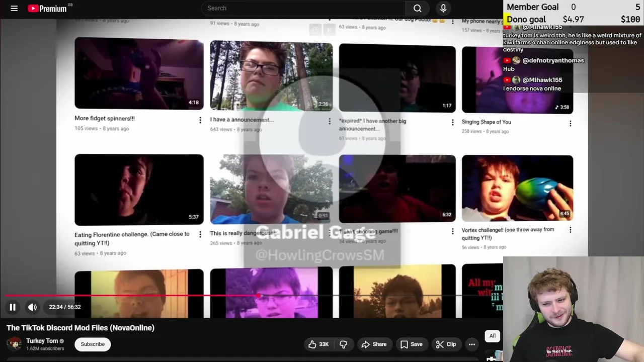Open Vortex challenge video thumbnail

point(517,188)
